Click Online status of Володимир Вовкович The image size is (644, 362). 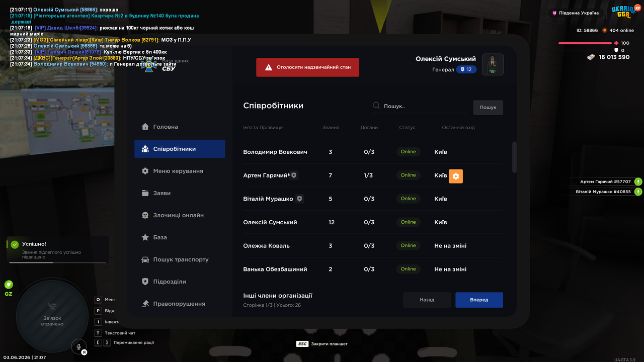pos(408,152)
